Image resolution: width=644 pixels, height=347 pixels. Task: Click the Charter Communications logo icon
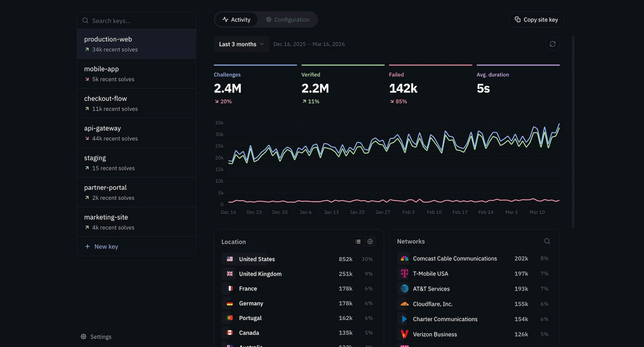[405, 319]
